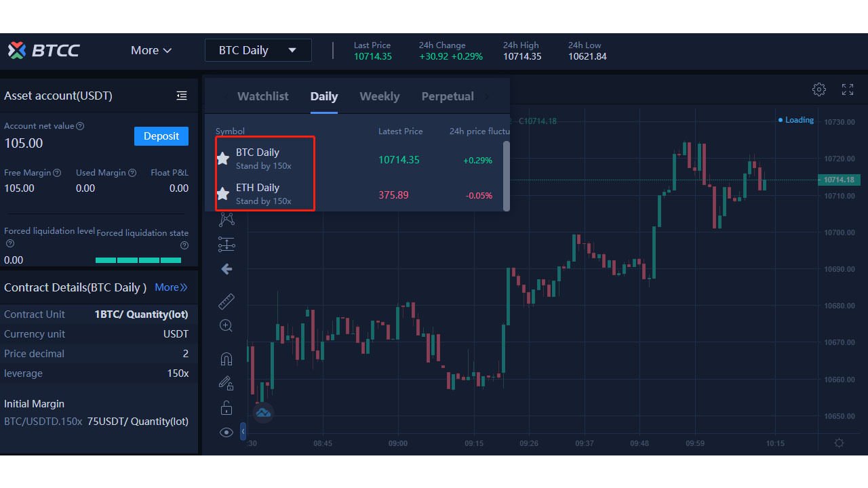Click the asset account list icon

click(181, 96)
